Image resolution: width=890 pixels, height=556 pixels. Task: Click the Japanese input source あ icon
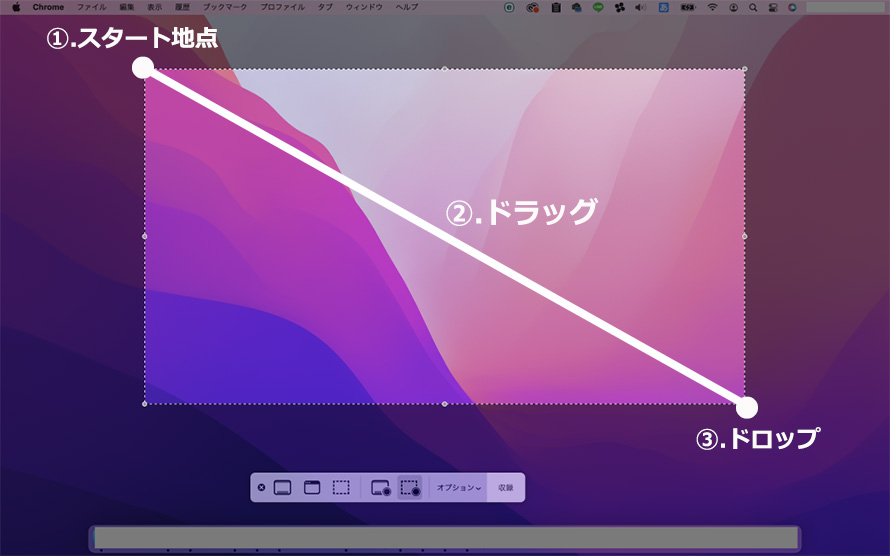click(664, 7)
